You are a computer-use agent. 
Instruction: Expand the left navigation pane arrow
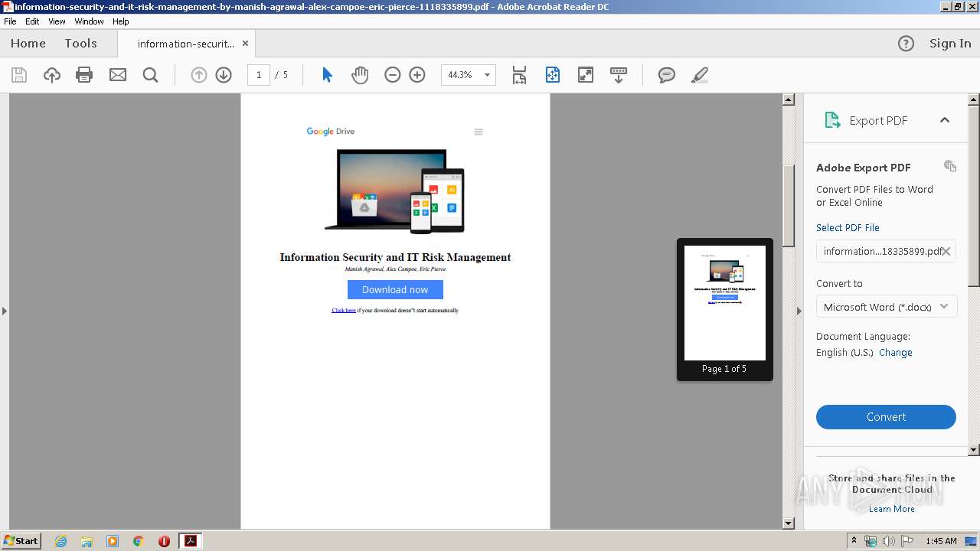tap(4, 311)
